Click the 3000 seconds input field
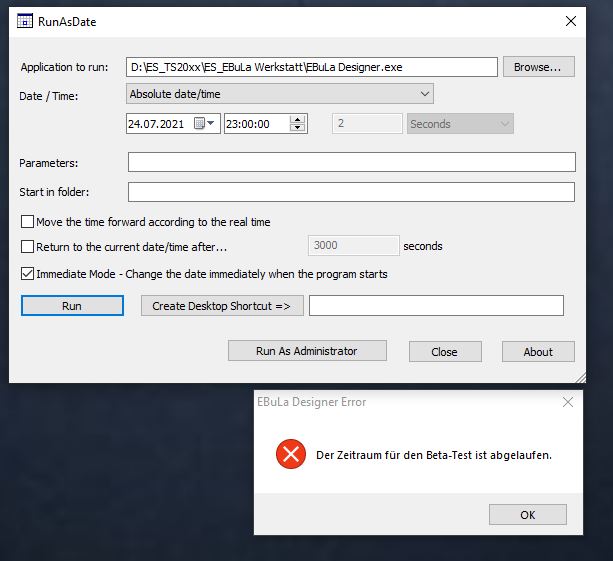 (x=354, y=246)
